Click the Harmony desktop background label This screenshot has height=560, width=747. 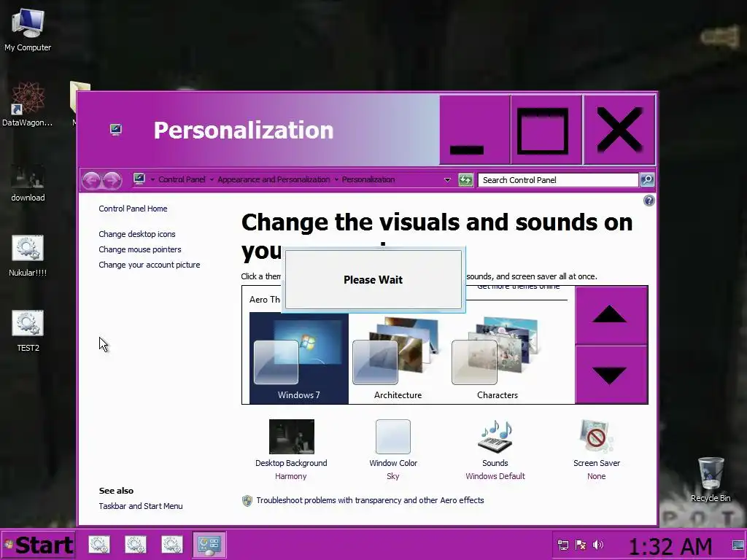pyautogui.click(x=290, y=476)
